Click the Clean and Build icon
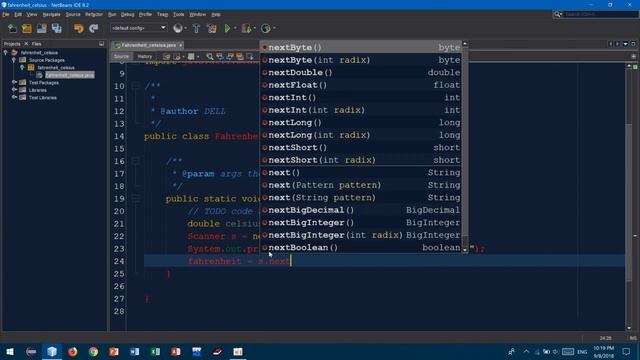 coord(211,28)
